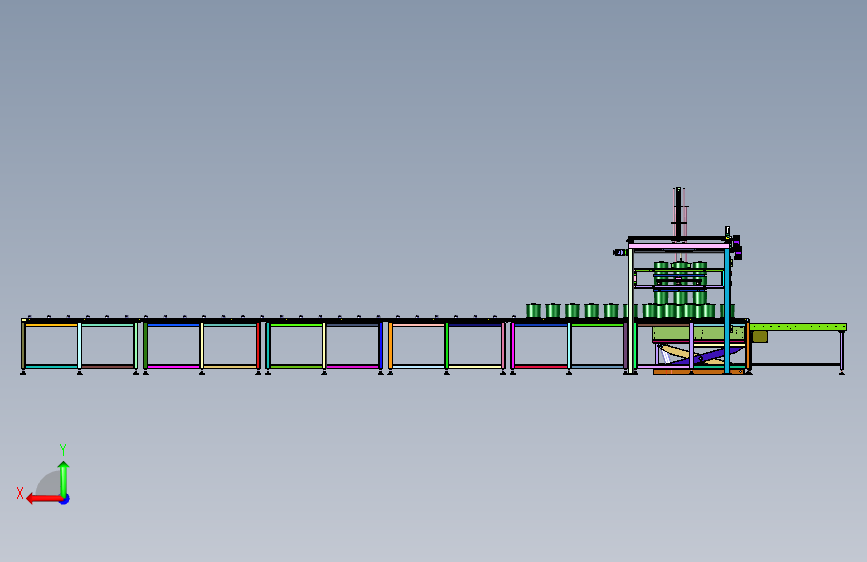
Task: Select the cyan vertical post of the gantry
Action: pyautogui.click(x=727, y=310)
